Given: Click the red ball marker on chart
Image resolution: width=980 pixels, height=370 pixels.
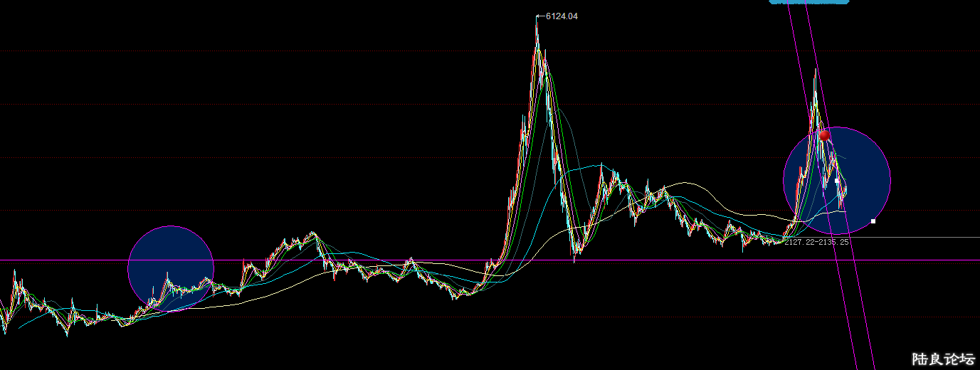Looking at the screenshot, I should (x=824, y=134).
